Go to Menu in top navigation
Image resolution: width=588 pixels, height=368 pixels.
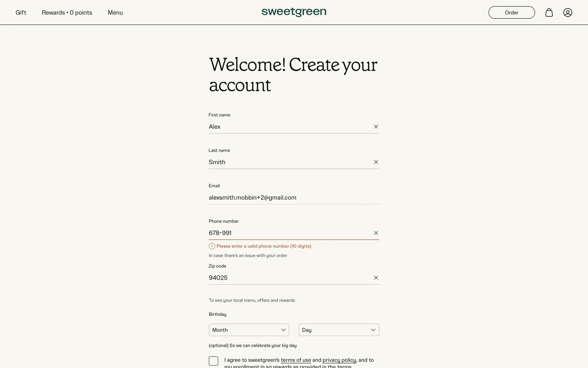[x=115, y=13]
